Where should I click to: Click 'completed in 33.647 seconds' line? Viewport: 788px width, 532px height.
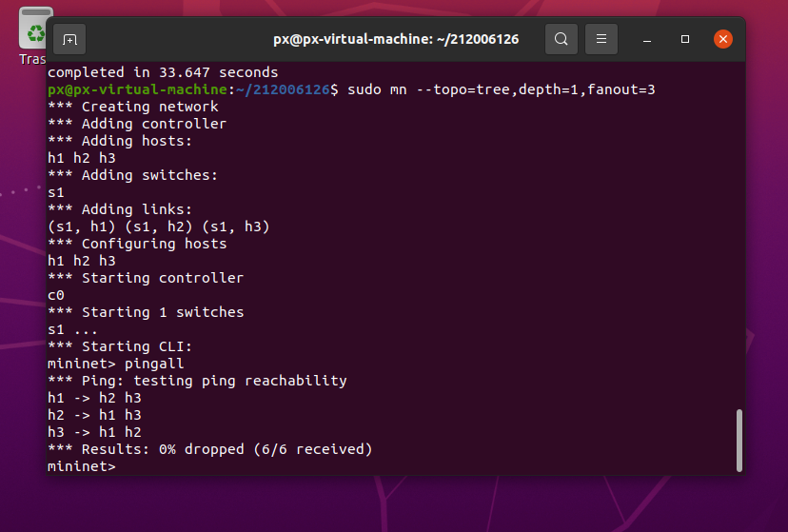163,72
